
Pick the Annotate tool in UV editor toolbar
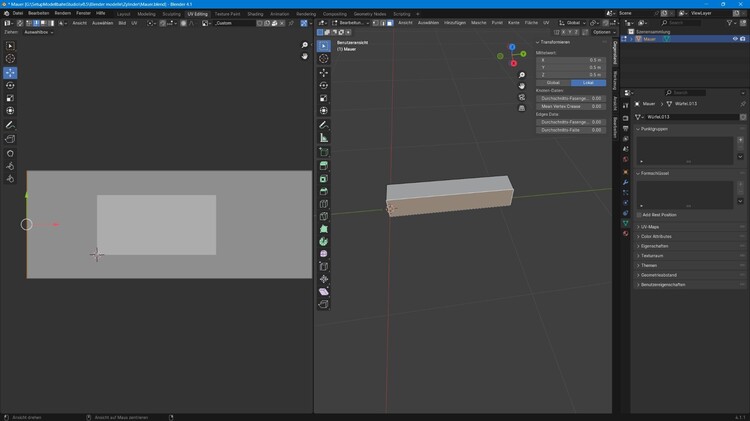(10, 125)
